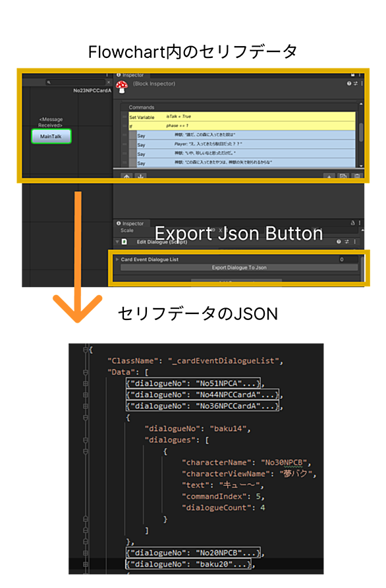Viewport: 386px width, 588px height.
Task: Select the Say command with Player line
Action: (246, 144)
